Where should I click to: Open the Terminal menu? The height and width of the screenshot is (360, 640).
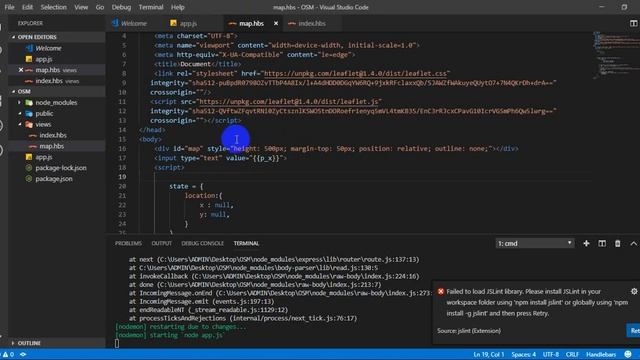[x=151, y=7]
